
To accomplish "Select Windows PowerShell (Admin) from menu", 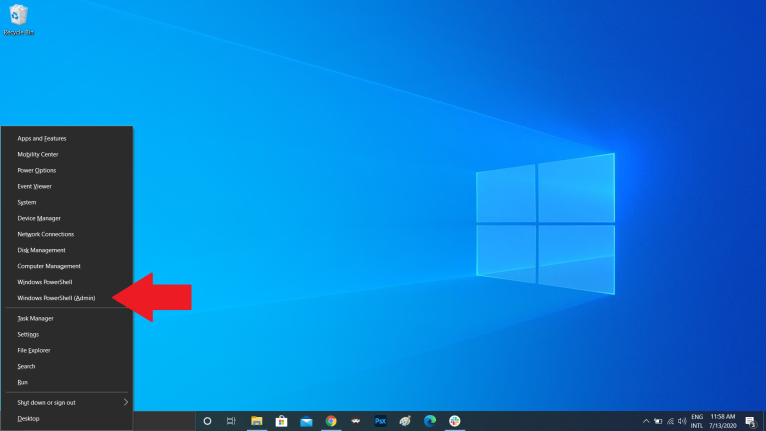I will coord(56,298).
